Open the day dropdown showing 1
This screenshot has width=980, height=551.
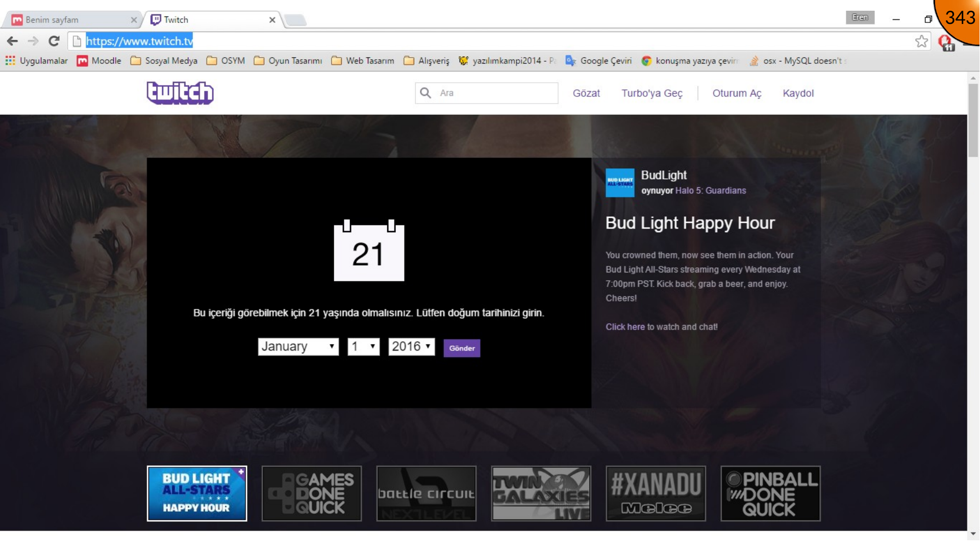click(364, 347)
